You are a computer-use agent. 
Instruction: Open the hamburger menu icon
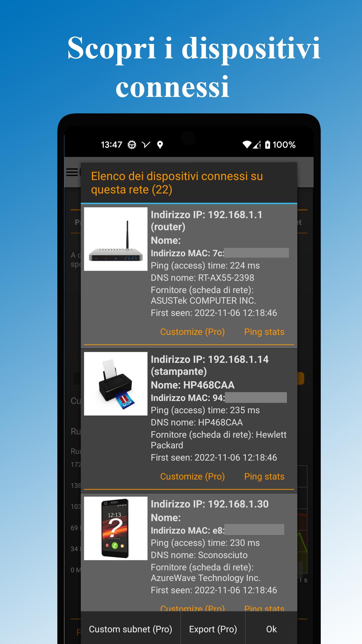[x=72, y=172]
